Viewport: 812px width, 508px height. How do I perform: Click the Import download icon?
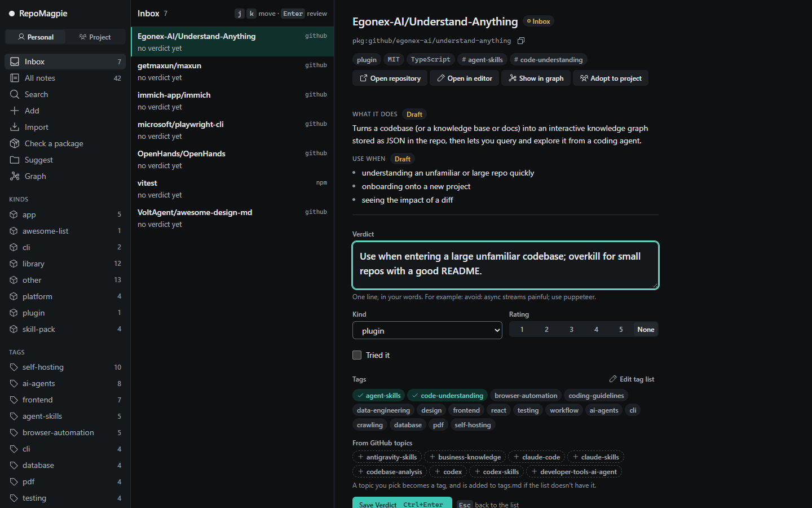[x=15, y=127]
